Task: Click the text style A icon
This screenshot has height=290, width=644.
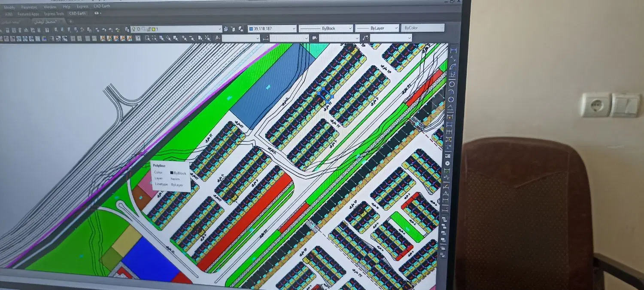Action: click(x=217, y=38)
